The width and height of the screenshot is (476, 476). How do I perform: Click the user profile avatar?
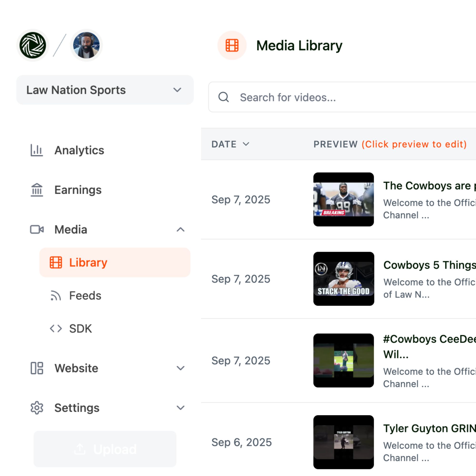pyautogui.click(x=86, y=45)
